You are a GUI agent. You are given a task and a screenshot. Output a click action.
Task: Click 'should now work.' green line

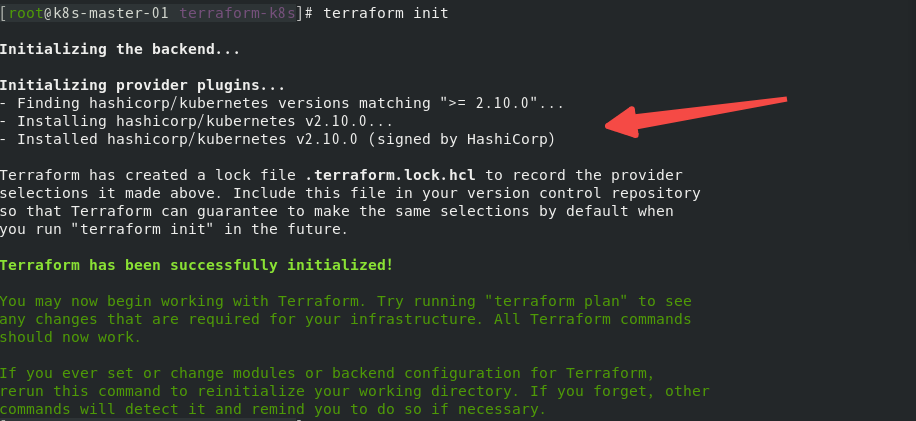point(71,337)
